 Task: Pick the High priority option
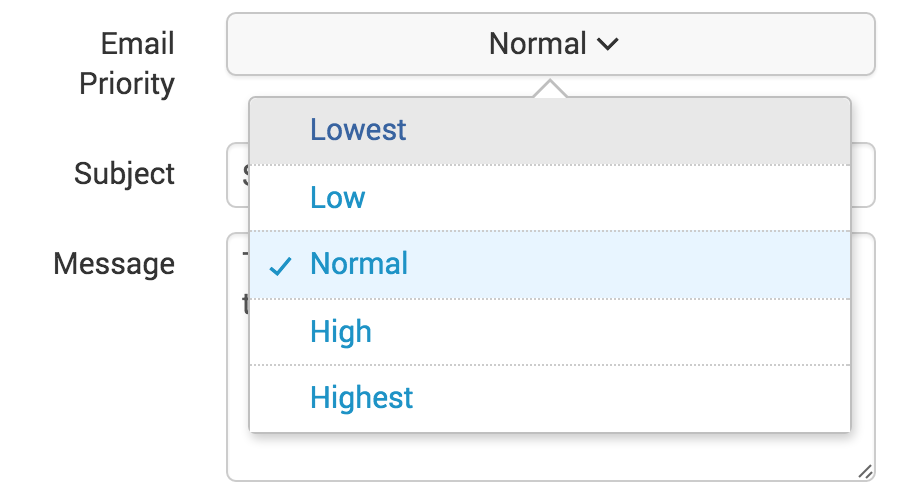[550, 332]
